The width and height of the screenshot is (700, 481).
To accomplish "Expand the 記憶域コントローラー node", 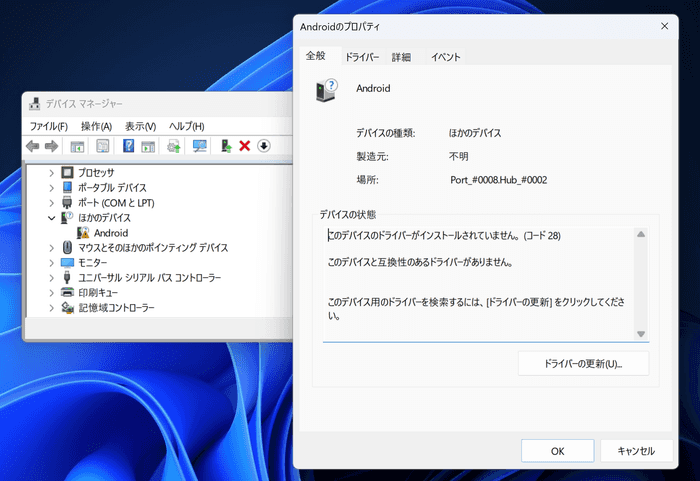I will (x=52, y=308).
